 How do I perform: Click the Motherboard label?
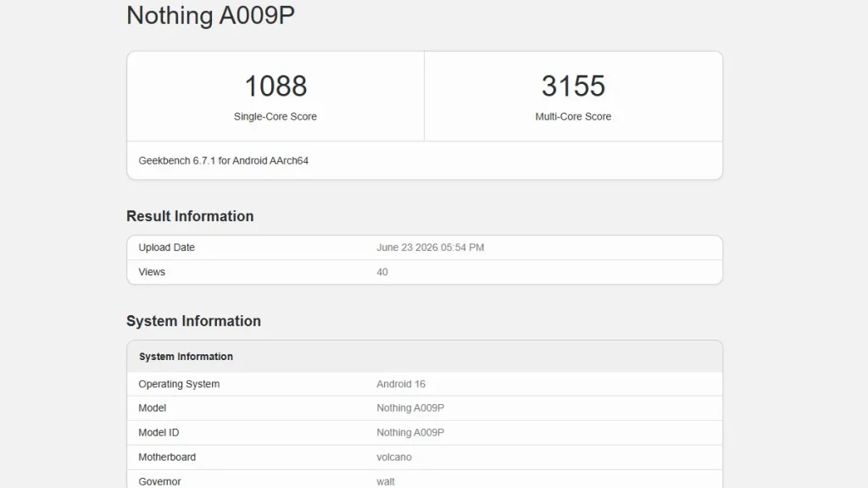click(167, 457)
